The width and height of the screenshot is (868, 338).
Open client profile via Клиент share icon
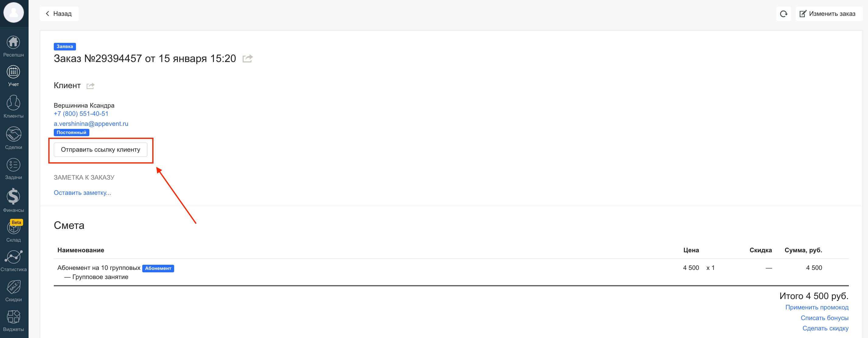(90, 86)
